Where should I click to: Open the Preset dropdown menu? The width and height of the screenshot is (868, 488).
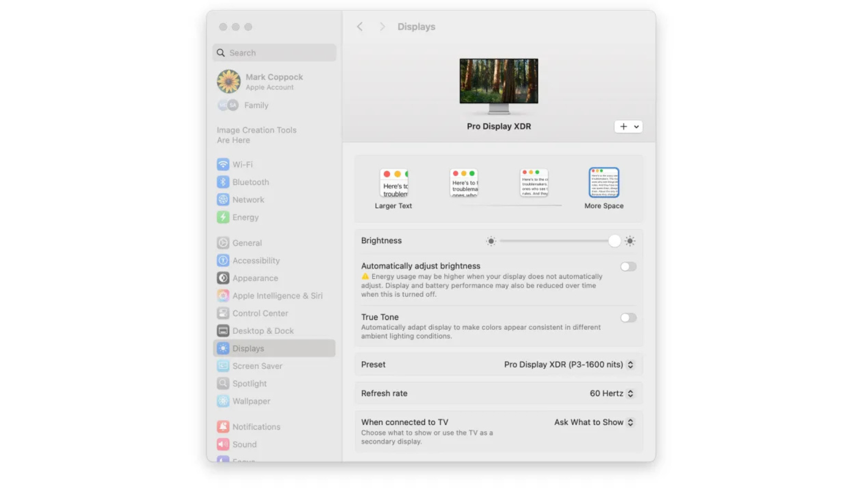pos(630,365)
